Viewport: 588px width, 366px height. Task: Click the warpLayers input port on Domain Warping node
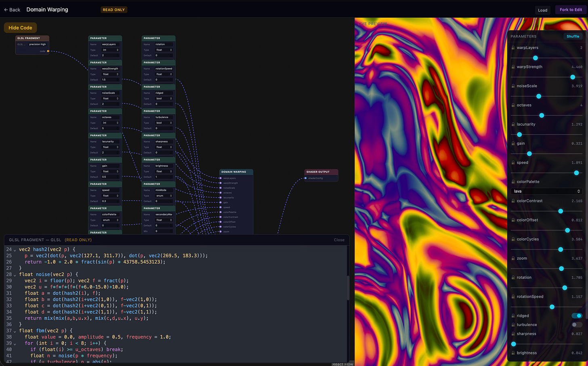click(220, 178)
